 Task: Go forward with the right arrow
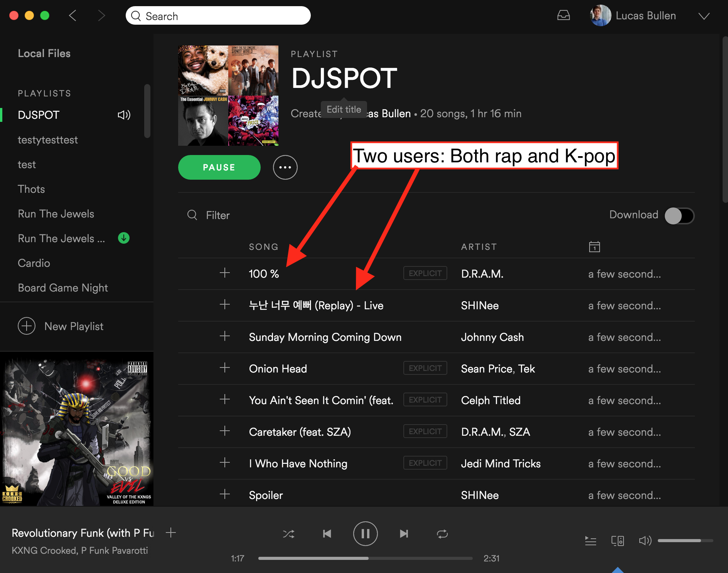[101, 16]
